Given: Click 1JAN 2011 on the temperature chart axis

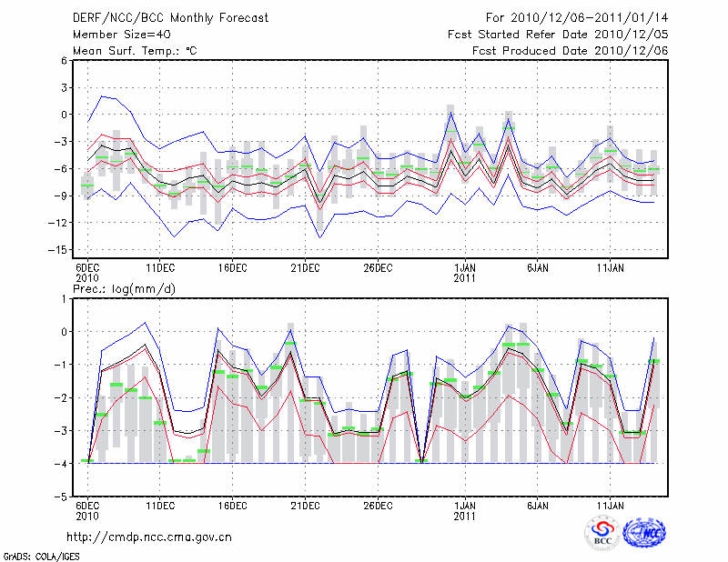Looking at the screenshot, I should pyautogui.click(x=465, y=273).
